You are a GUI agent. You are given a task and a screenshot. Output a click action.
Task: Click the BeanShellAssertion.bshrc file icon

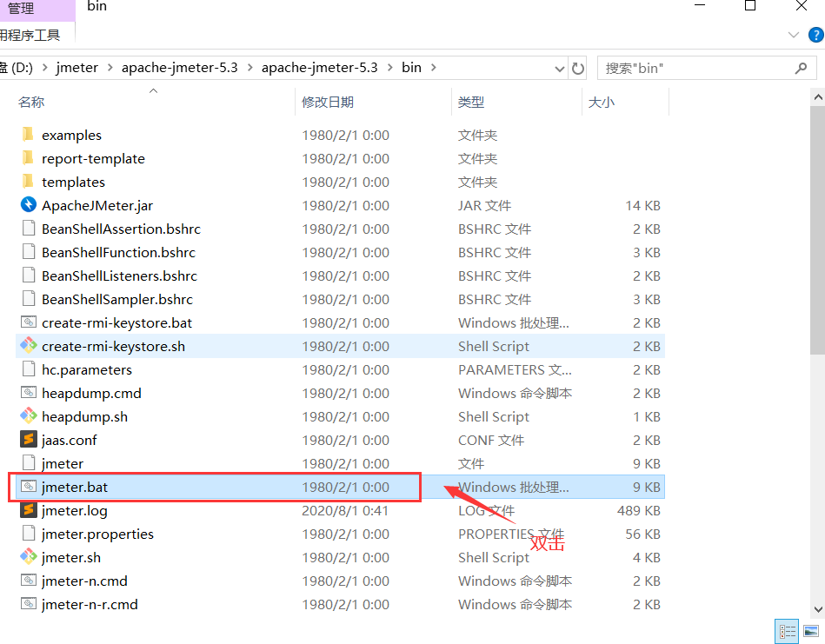click(29, 229)
